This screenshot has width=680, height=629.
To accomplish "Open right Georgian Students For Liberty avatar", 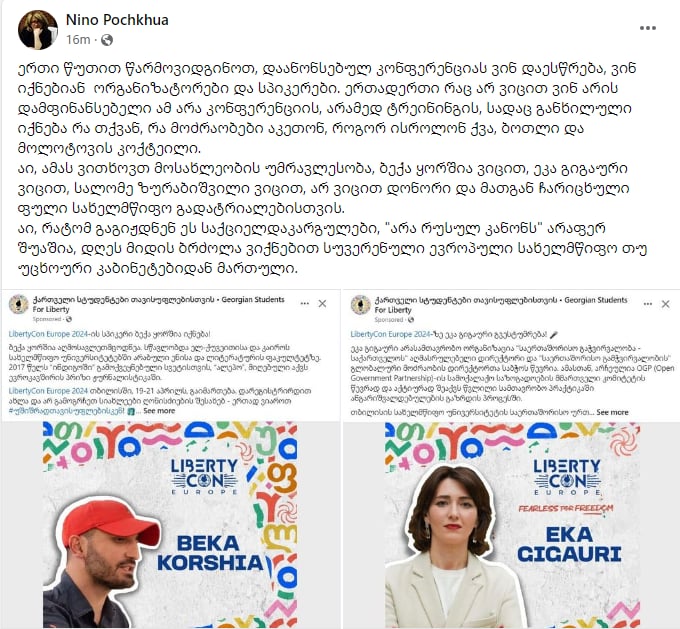I will 360,305.
